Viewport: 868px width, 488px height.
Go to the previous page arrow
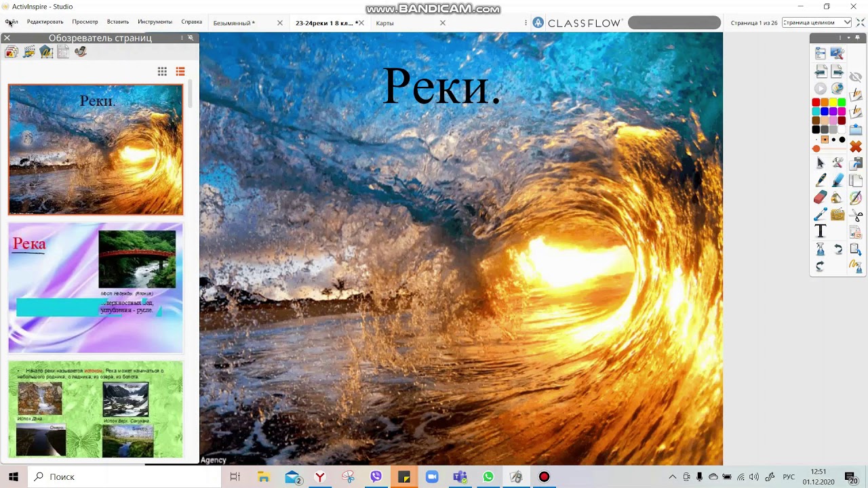point(820,71)
